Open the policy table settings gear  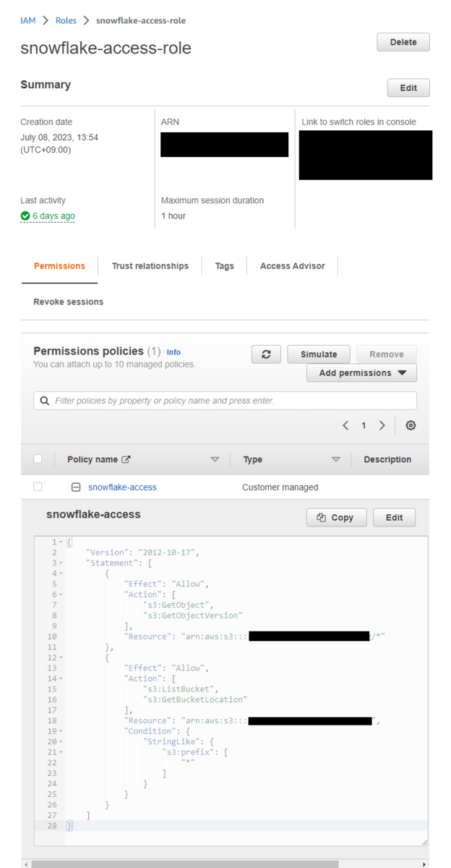pyautogui.click(x=411, y=425)
